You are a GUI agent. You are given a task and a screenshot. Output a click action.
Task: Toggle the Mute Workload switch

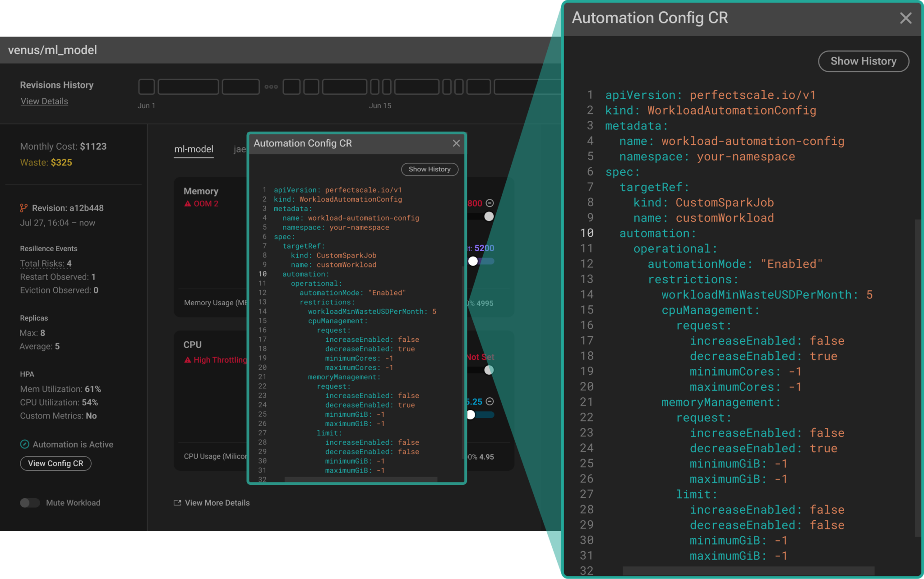[x=30, y=503]
